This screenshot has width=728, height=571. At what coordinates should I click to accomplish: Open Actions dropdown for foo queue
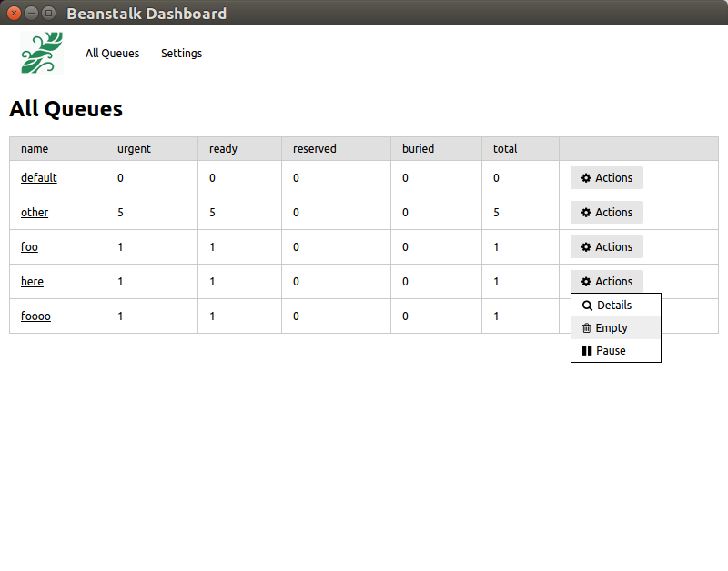[x=607, y=246]
